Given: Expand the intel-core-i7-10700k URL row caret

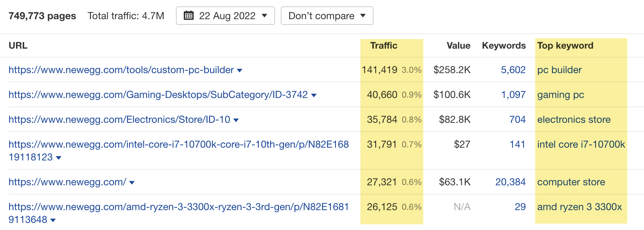Looking at the screenshot, I should [59, 158].
